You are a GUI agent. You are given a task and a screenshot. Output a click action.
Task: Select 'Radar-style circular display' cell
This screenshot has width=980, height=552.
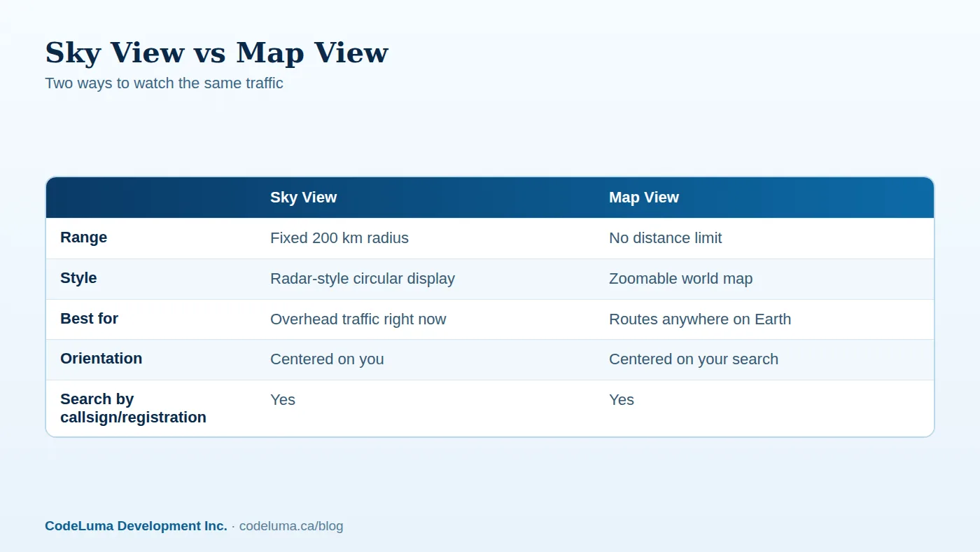(x=363, y=279)
